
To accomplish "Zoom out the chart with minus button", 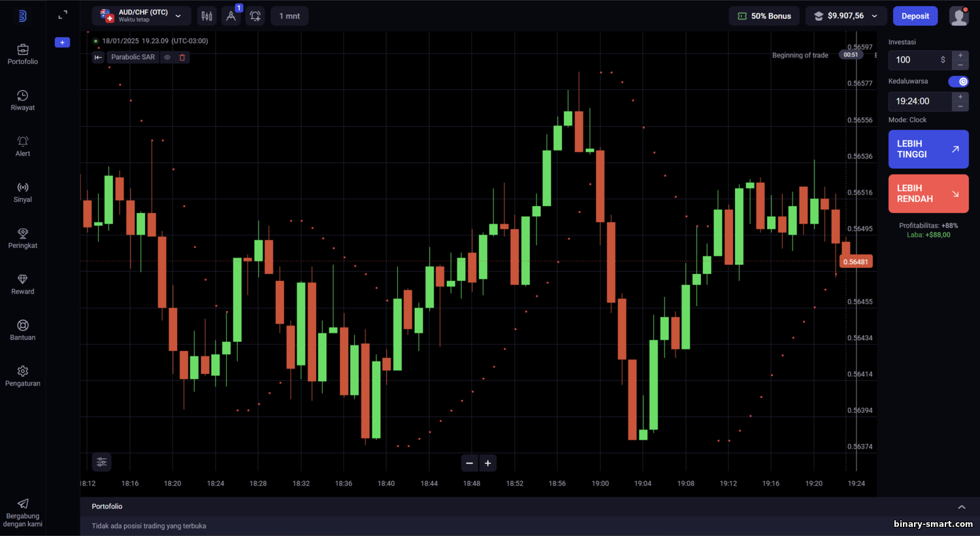I will (469, 463).
